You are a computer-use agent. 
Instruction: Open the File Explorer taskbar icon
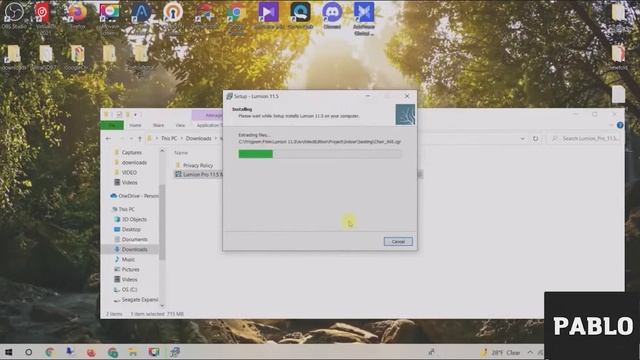pos(133,352)
